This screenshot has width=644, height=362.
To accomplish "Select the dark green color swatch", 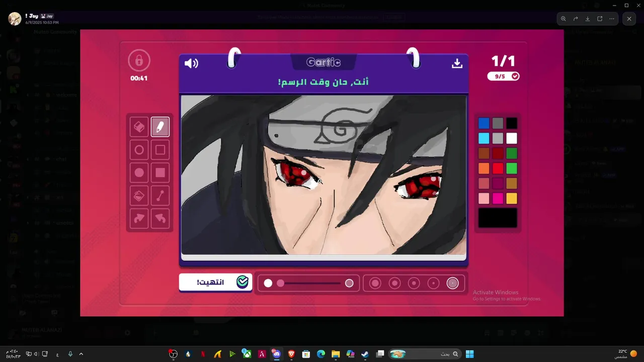I will [512, 153].
